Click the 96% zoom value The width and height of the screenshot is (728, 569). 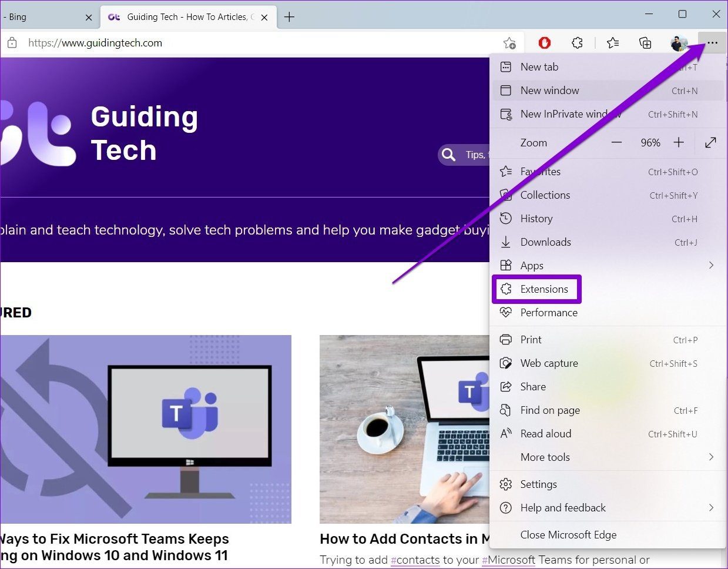point(650,143)
